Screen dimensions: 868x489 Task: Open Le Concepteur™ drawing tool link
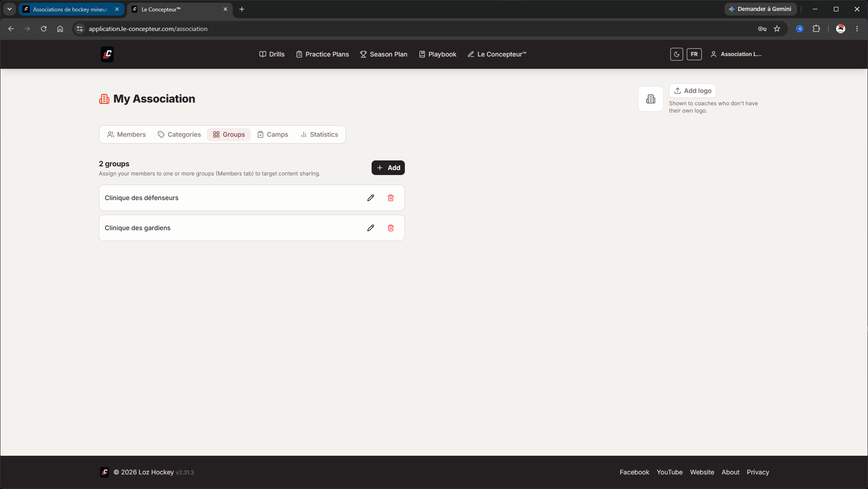[x=497, y=54]
